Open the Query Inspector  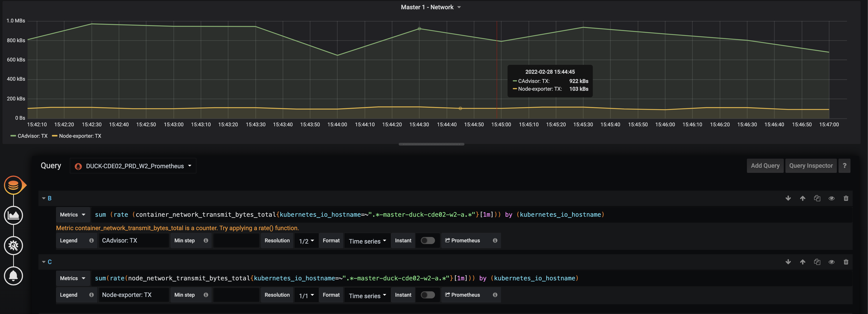pos(811,166)
